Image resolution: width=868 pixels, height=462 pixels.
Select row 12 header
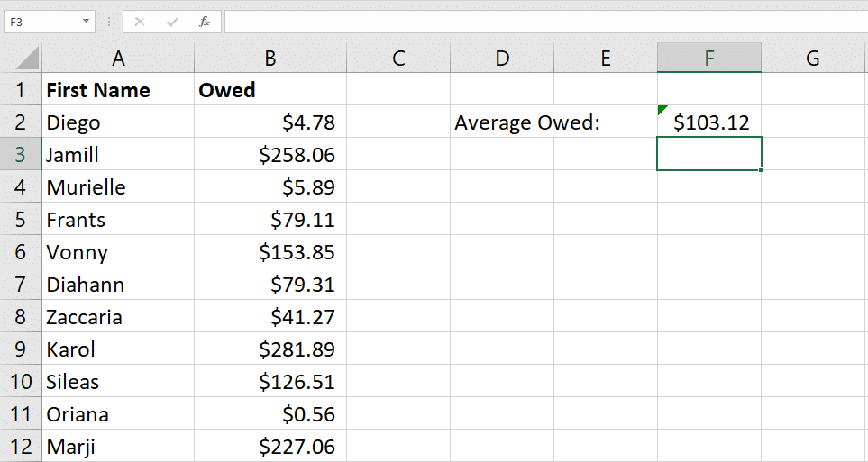21,446
